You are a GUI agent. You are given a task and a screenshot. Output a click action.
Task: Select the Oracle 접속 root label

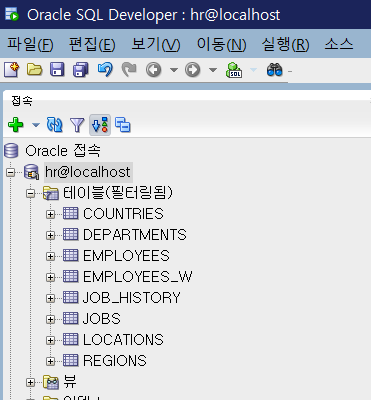click(63, 151)
